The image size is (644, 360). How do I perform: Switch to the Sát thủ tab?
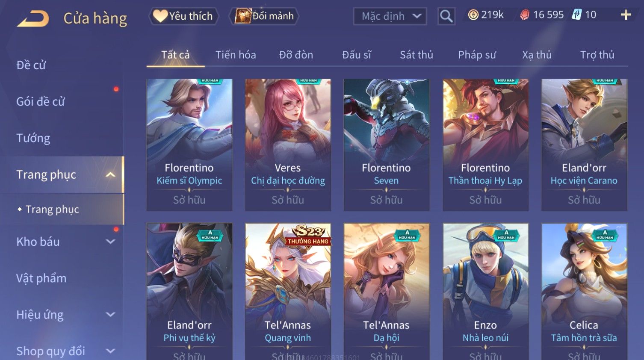(x=417, y=55)
